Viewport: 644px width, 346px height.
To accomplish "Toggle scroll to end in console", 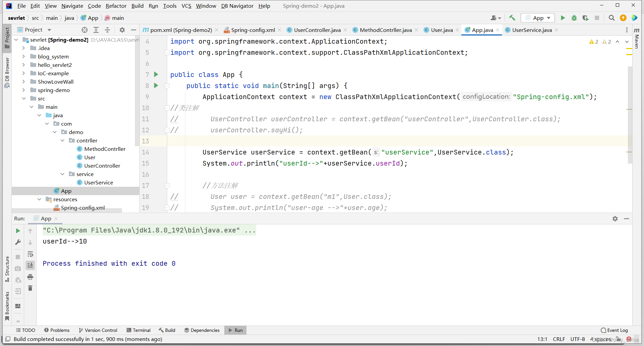I will (x=30, y=265).
